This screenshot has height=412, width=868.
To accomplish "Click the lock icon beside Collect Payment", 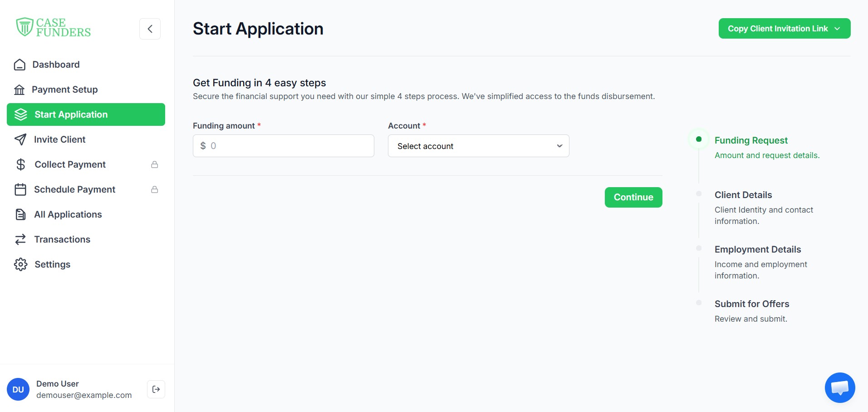I will point(154,164).
